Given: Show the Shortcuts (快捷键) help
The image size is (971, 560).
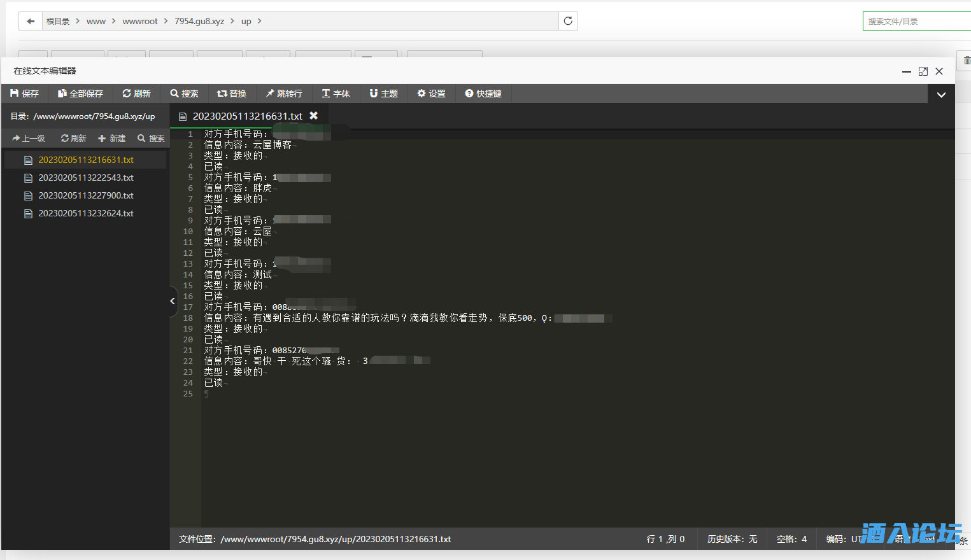Looking at the screenshot, I should 483,94.
